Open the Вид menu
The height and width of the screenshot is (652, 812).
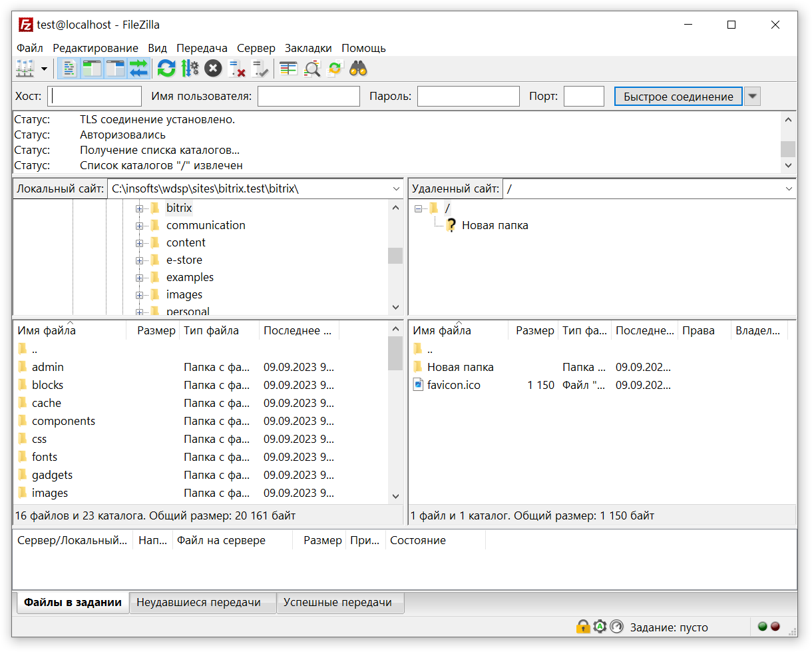158,48
